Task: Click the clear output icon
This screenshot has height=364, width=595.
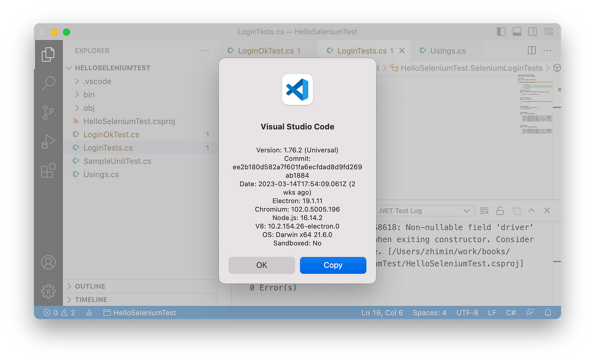Action: click(484, 211)
